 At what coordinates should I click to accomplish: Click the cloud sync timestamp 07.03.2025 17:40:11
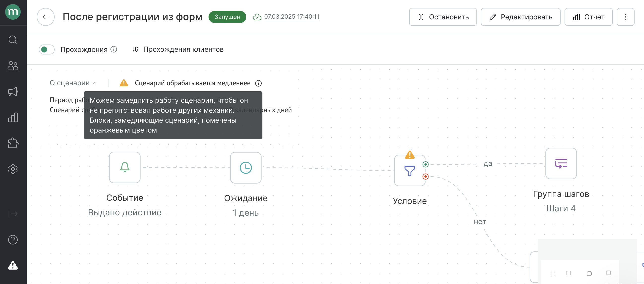(x=292, y=16)
